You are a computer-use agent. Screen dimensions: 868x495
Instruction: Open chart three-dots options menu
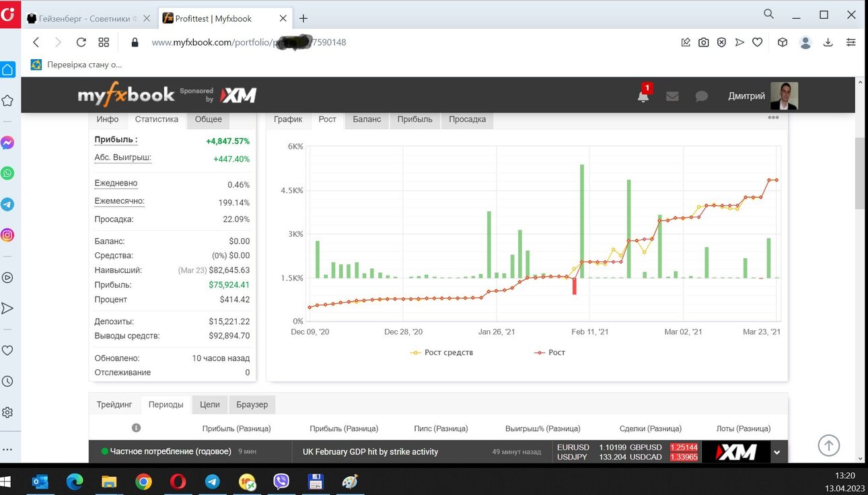[x=773, y=118]
